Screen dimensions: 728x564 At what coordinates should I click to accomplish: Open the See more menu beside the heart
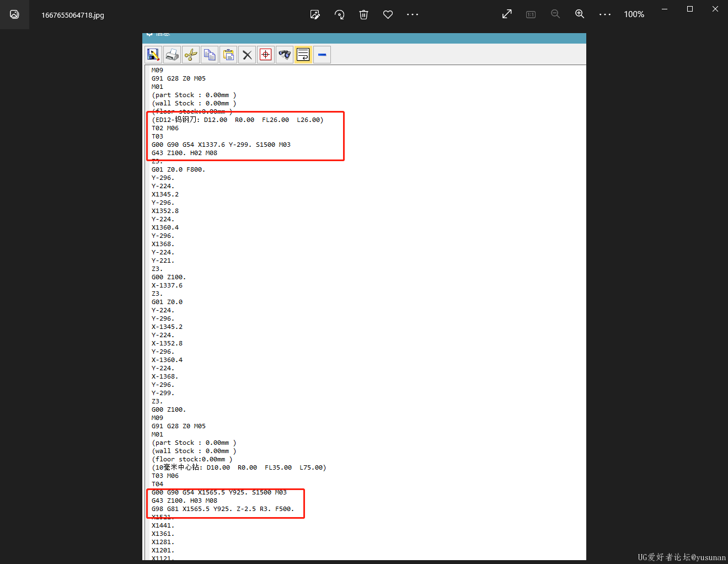[413, 14]
